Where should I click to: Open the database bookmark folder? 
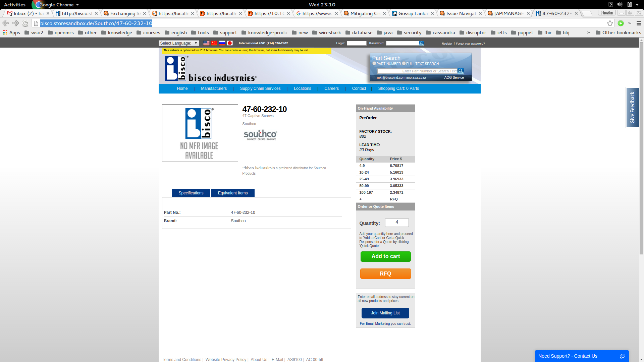point(359,33)
